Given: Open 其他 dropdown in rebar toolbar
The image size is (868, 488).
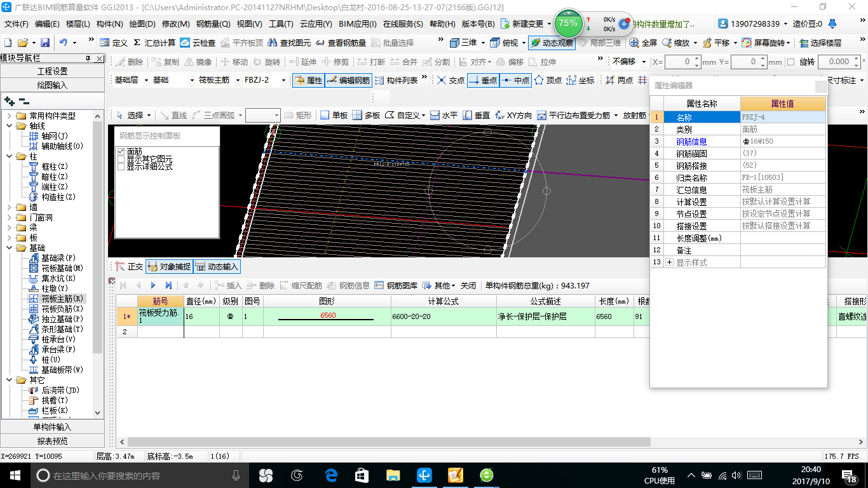Looking at the screenshot, I should pyautogui.click(x=439, y=285).
